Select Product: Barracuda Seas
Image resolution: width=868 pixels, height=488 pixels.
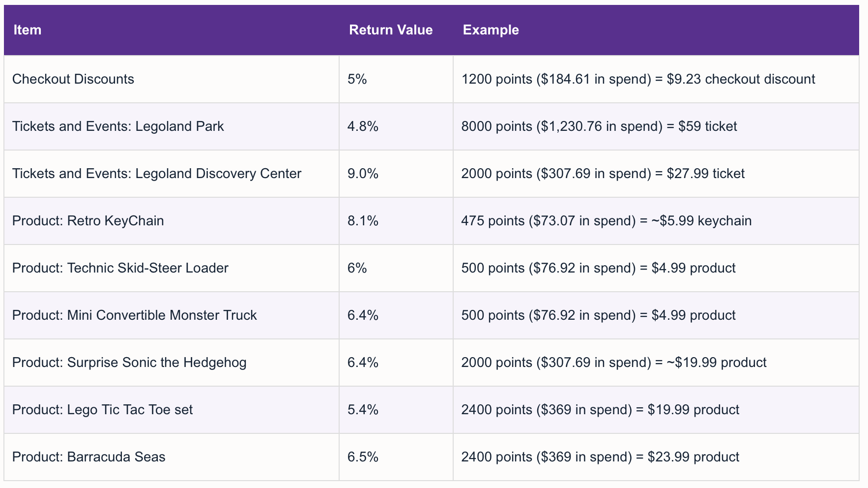tap(88, 457)
